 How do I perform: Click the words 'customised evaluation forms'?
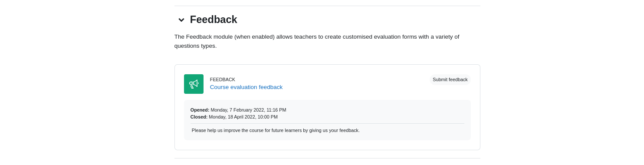pyautogui.click(x=380, y=36)
